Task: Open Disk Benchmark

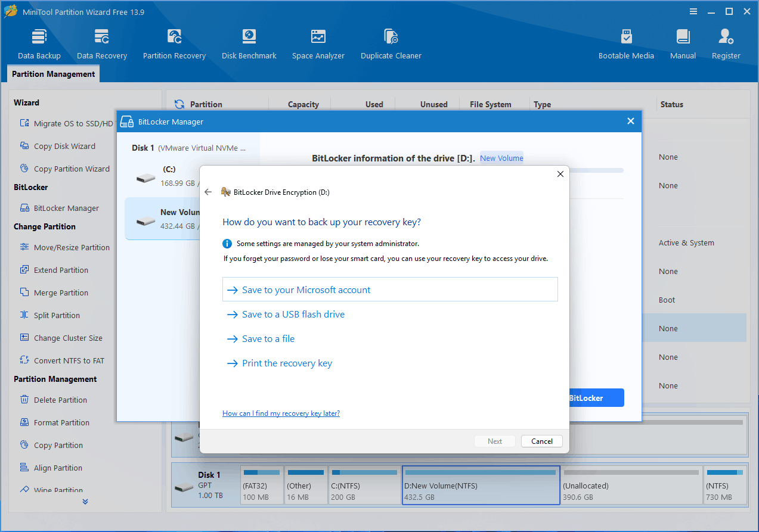Action: tap(249, 44)
